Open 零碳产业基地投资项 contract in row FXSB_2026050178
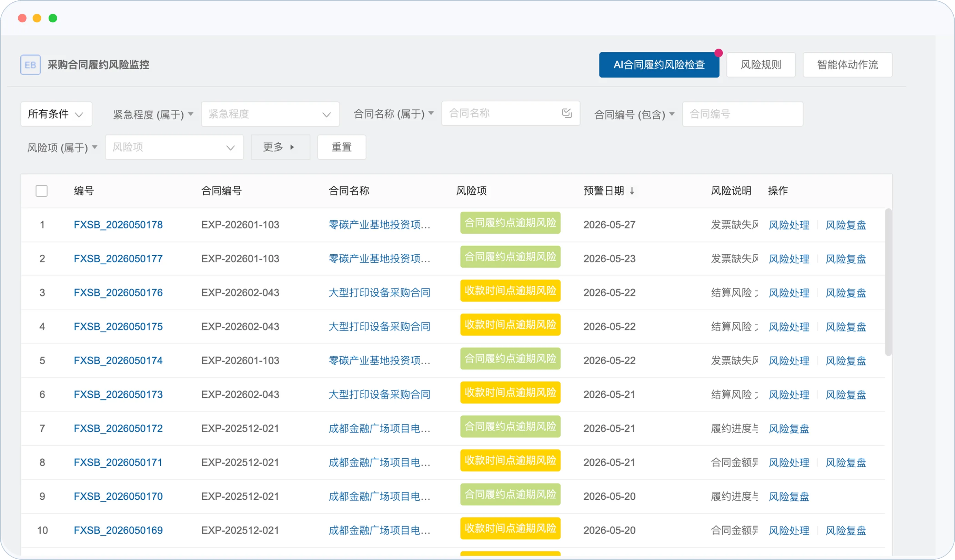The width and height of the screenshot is (955, 560). coord(379,225)
